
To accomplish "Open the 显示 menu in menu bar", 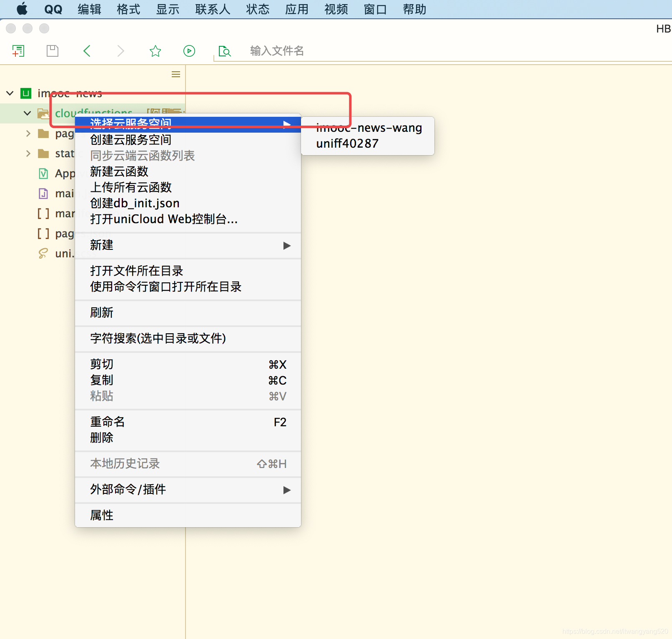I will [168, 9].
